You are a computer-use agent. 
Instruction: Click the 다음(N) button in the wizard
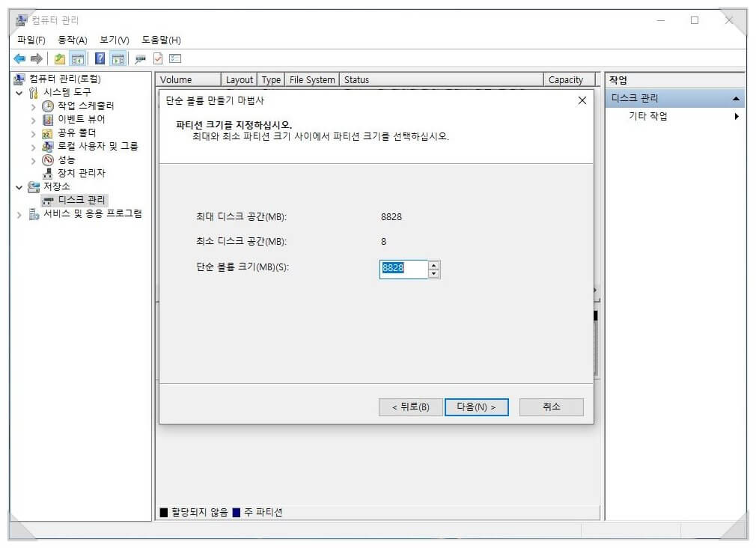coord(477,407)
